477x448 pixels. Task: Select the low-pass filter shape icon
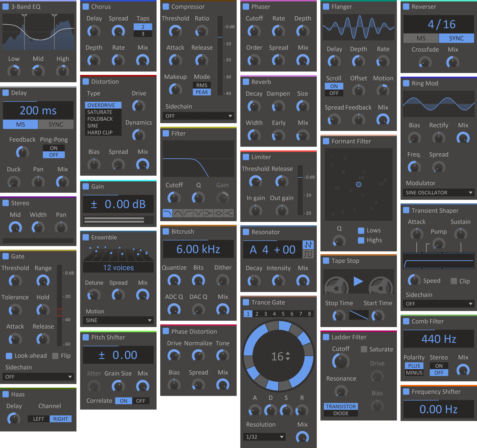pyautogui.click(x=168, y=213)
